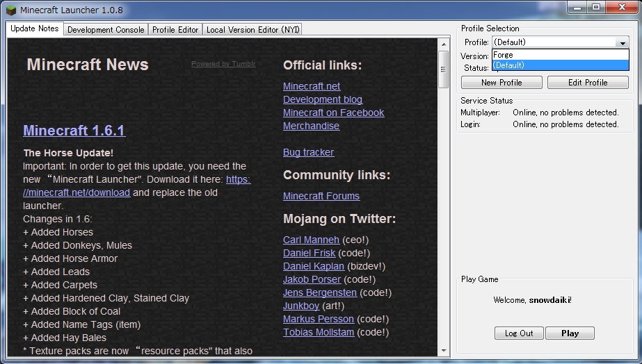Viewport: 642px width, 364px height.
Task: Minimize the Minecraft Launcher window
Action: [577, 8]
